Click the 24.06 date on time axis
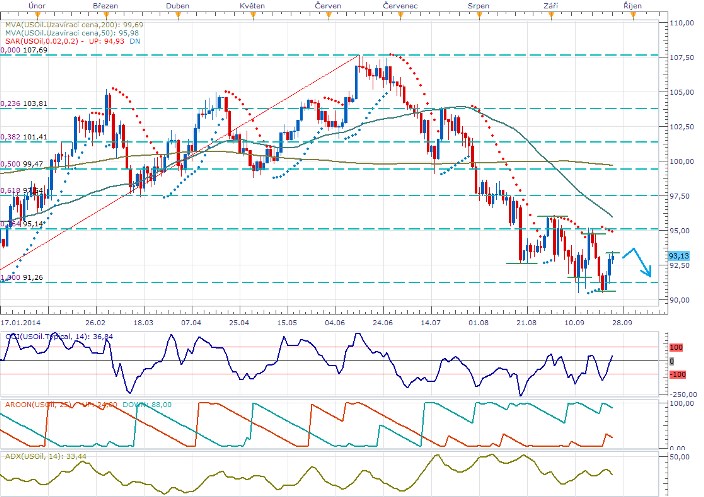The width and height of the screenshot is (704, 497). [x=381, y=324]
